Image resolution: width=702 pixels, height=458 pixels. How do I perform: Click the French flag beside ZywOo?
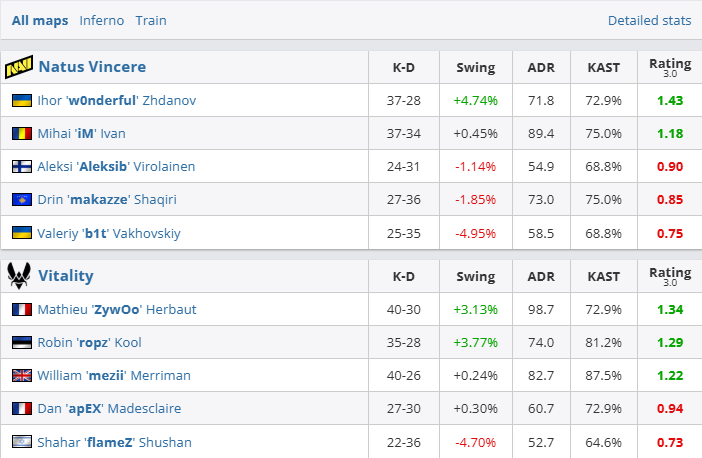[x=21, y=310]
